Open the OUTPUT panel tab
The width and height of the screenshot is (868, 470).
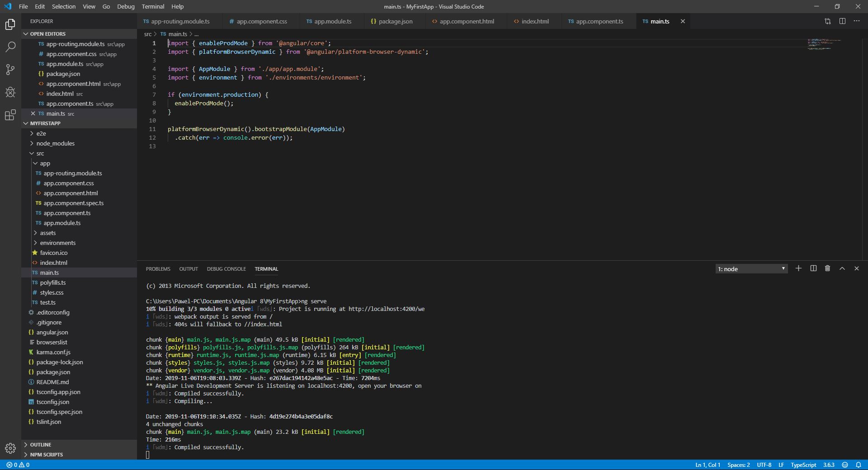[189, 269]
